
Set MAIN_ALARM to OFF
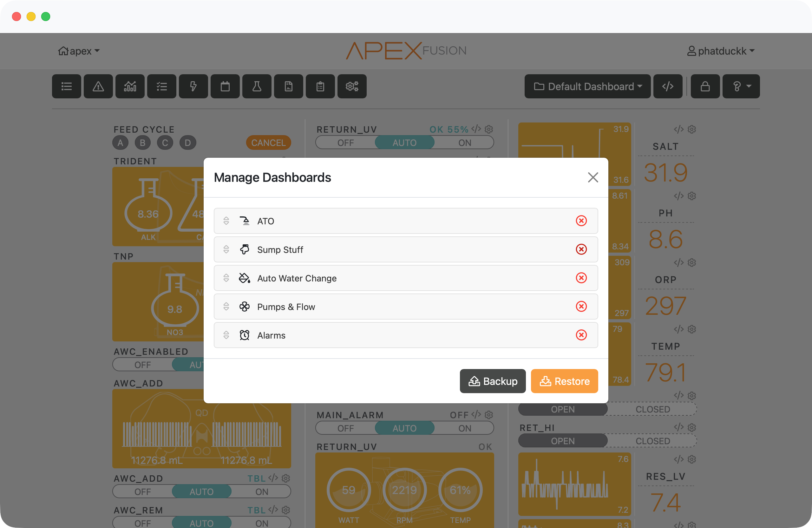tap(346, 428)
